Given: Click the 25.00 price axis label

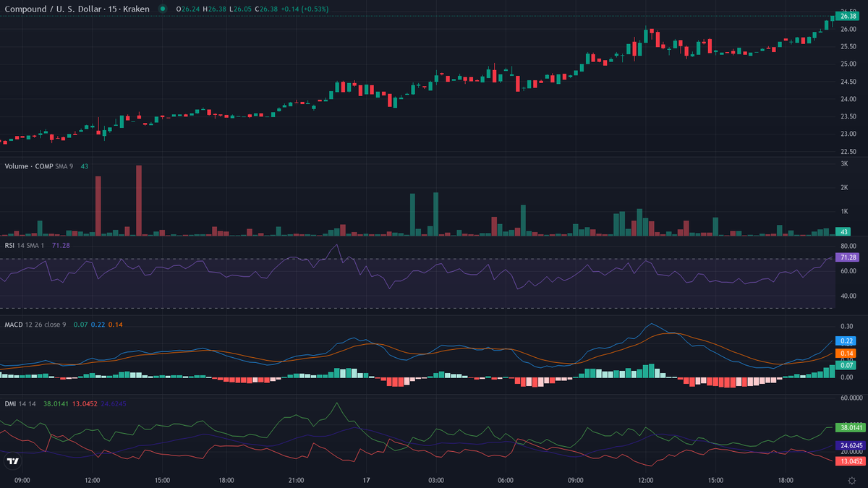Looking at the screenshot, I should [x=847, y=64].
